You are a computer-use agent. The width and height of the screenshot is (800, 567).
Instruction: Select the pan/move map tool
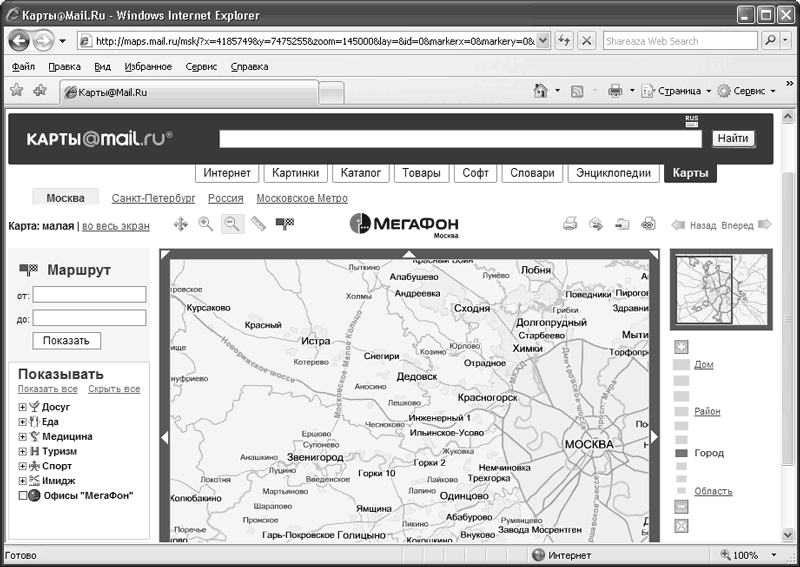click(181, 224)
